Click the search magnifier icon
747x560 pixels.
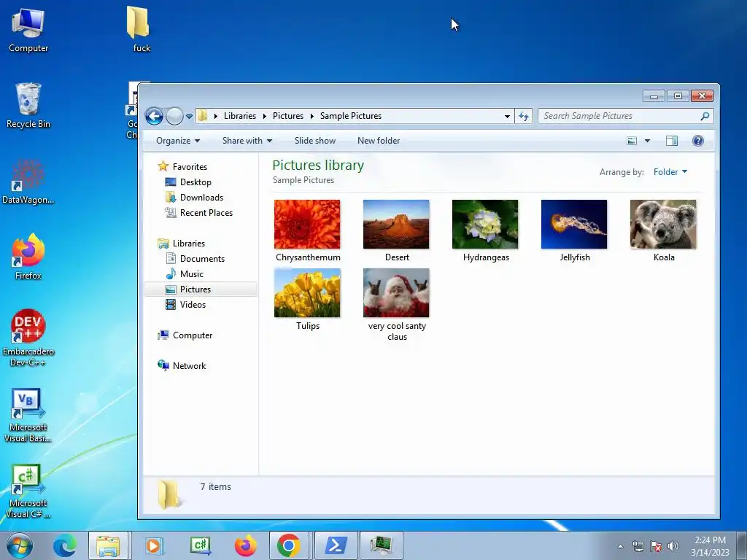[x=705, y=116]
